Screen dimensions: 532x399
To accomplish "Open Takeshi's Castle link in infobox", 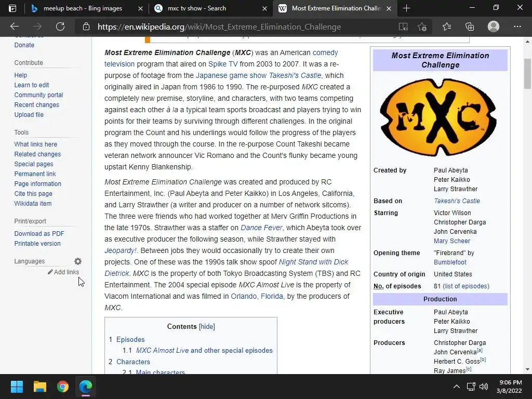I will click(457, 201).
